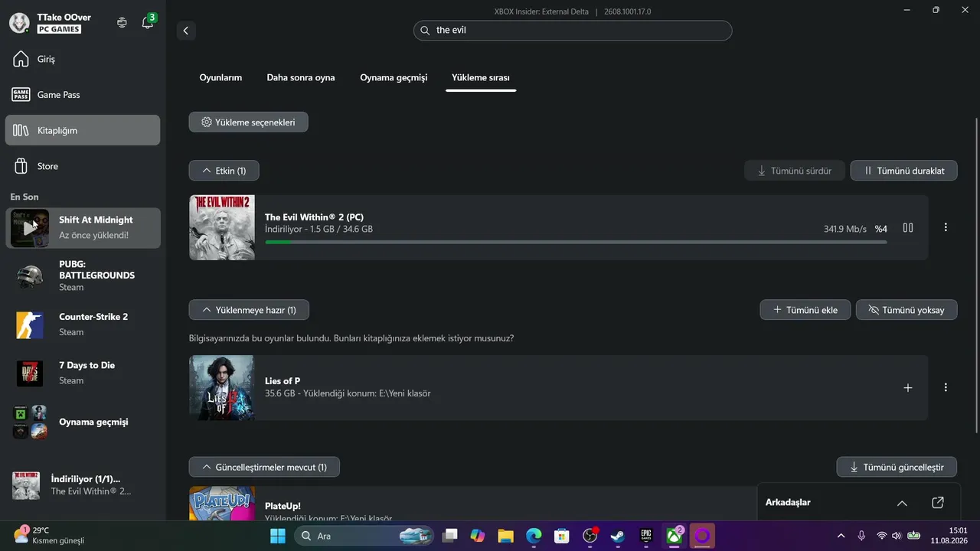Open the cloud gaming devices icon beside the bell
This screenshot has height=551, width=980.
(122, 23)
